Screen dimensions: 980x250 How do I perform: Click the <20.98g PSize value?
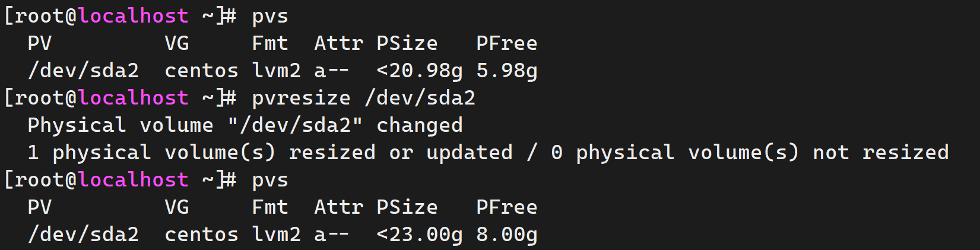419,71
